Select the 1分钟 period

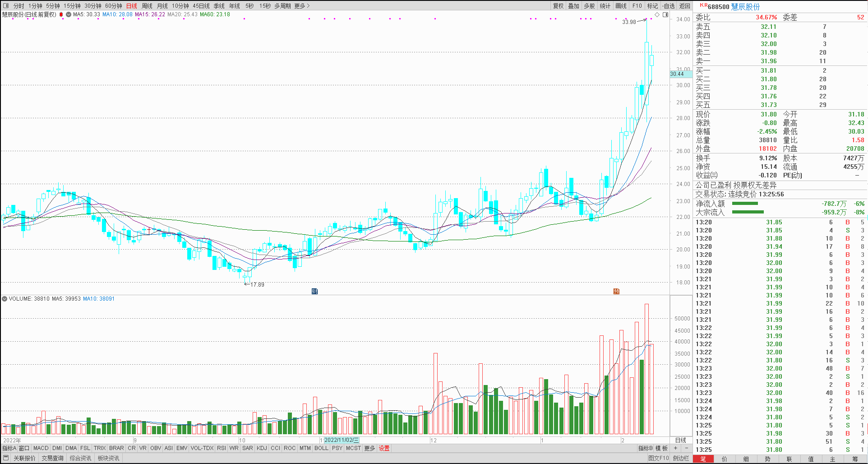[x=35, y=6]
